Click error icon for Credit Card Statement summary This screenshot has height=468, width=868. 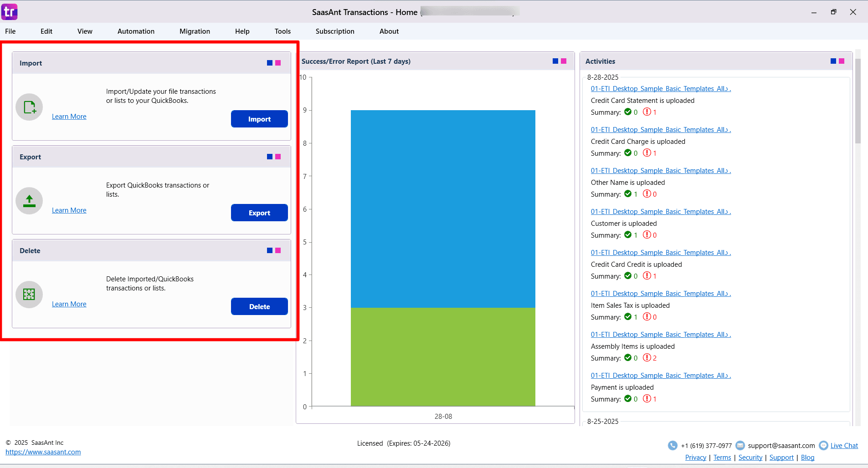pyautogui.click(x=647, y=112)
